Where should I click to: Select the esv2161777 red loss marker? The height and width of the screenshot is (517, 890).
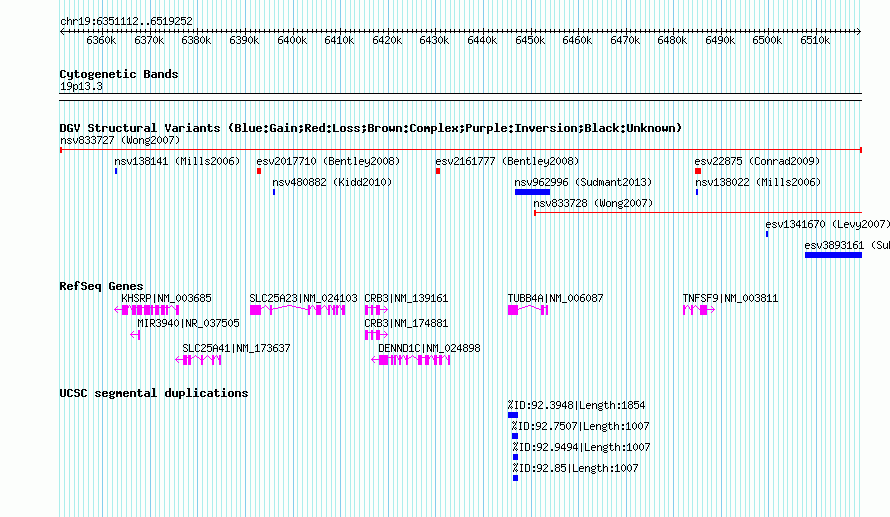438,171
